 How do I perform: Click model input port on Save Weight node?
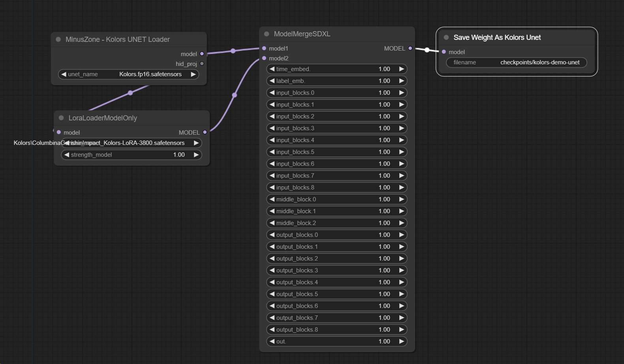click(x=444, y=52)
